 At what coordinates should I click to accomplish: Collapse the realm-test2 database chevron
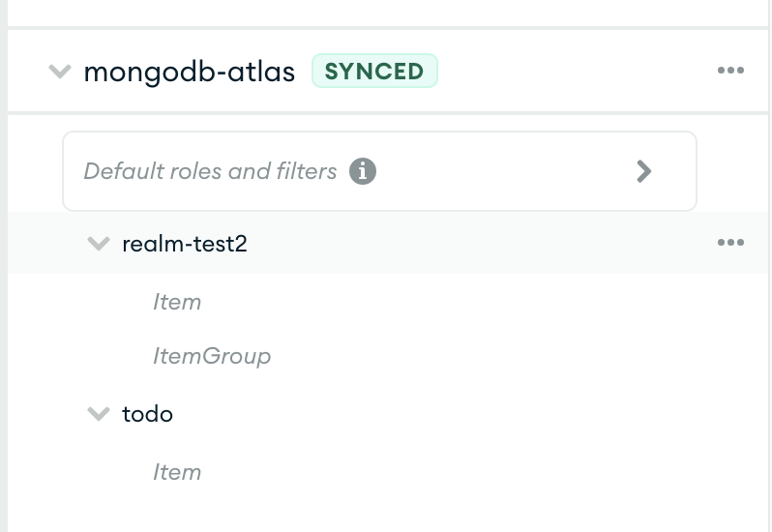[99, 244]
